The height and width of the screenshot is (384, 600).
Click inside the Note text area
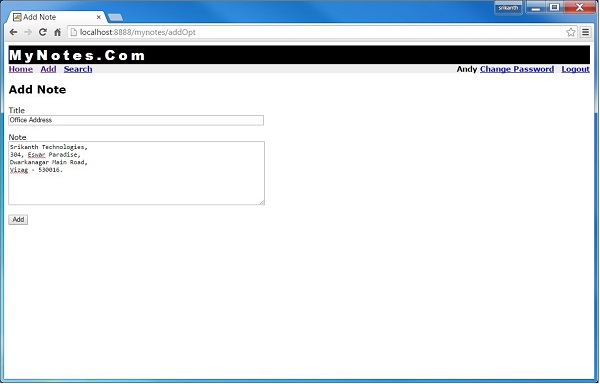136,173
